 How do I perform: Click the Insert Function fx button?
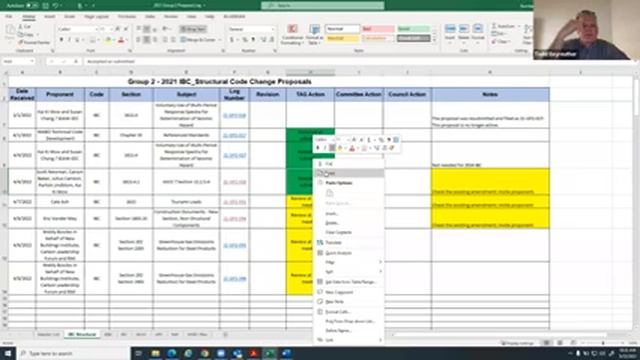(x=76, y=61)
